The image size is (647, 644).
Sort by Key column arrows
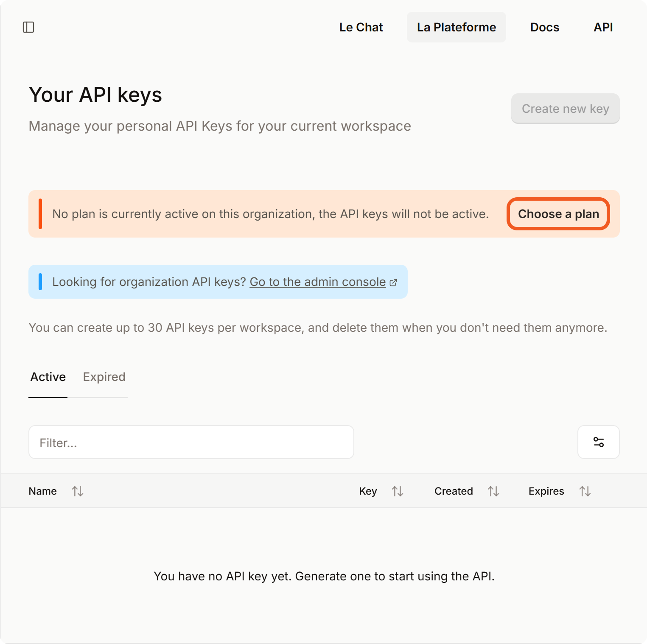[398, 491]
